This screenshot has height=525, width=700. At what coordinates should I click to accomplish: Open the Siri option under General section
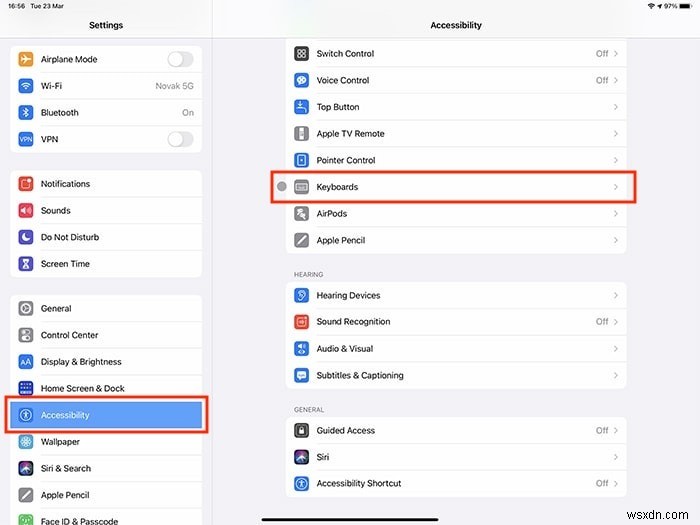[x=456, y=457]
